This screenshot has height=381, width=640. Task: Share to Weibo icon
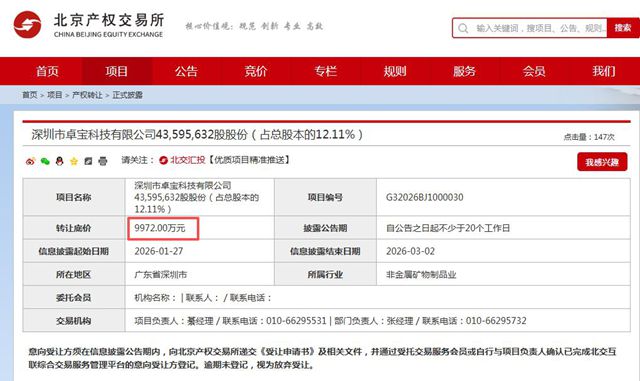[31, 161]
